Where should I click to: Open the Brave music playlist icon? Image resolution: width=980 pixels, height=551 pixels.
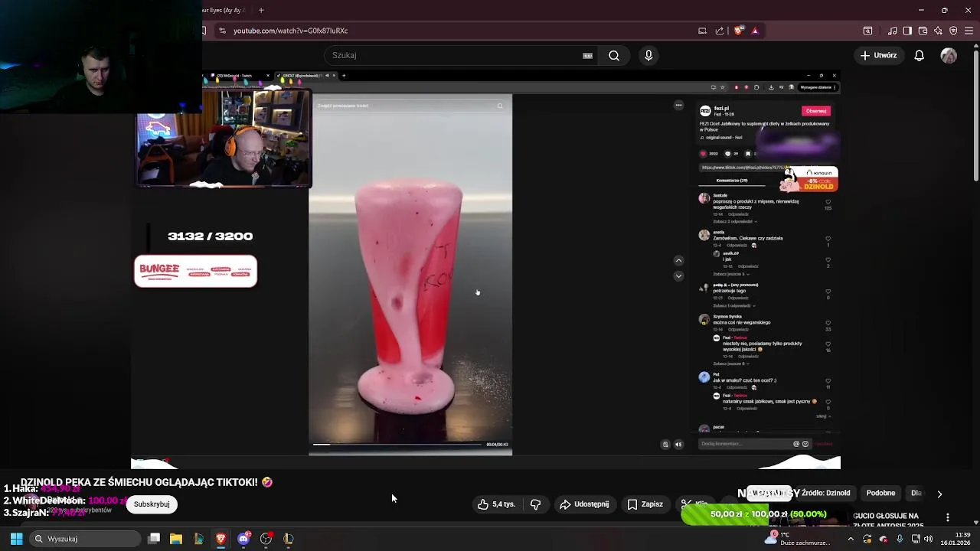pos(893,31)
